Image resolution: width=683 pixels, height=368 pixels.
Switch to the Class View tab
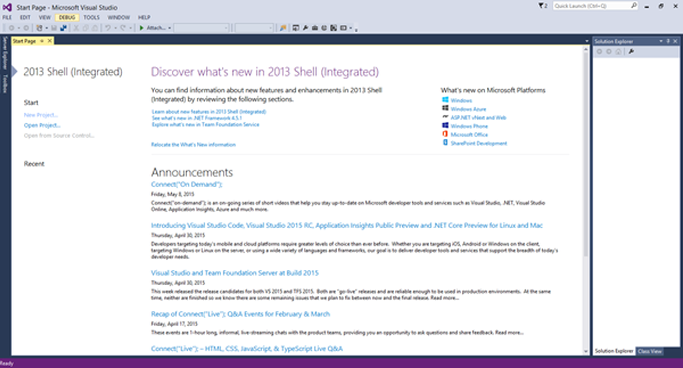click(x=649, y=351)
